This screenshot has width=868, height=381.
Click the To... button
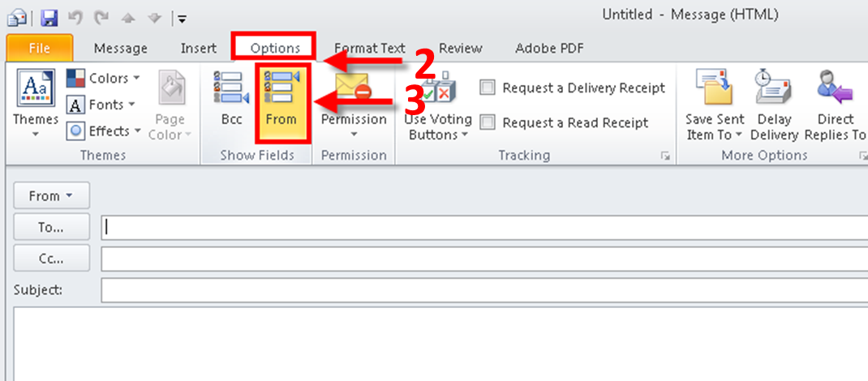[x=51, y=227]
